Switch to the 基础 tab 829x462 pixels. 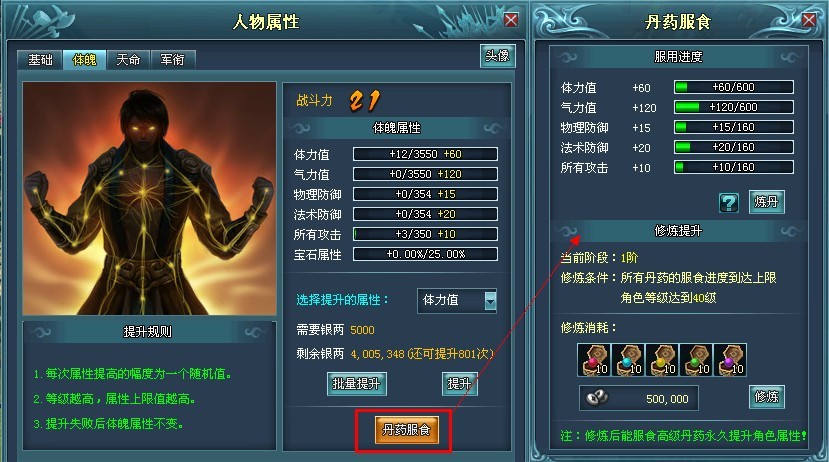(40, 60)
